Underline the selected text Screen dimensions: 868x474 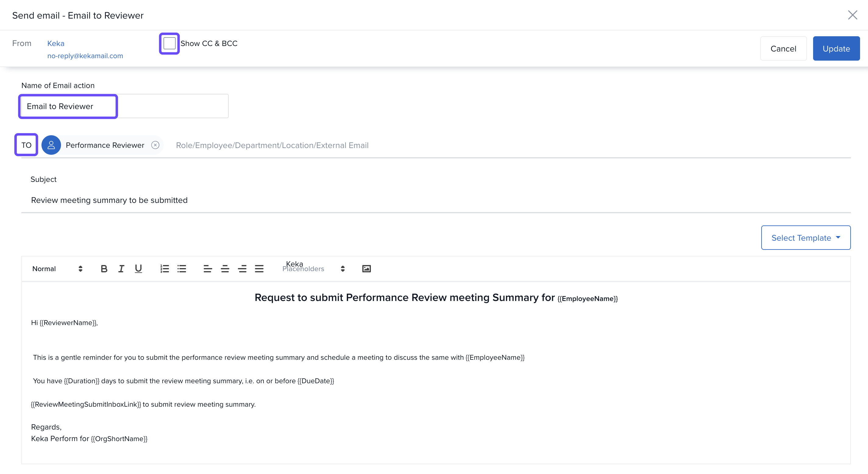click(138, 269)
